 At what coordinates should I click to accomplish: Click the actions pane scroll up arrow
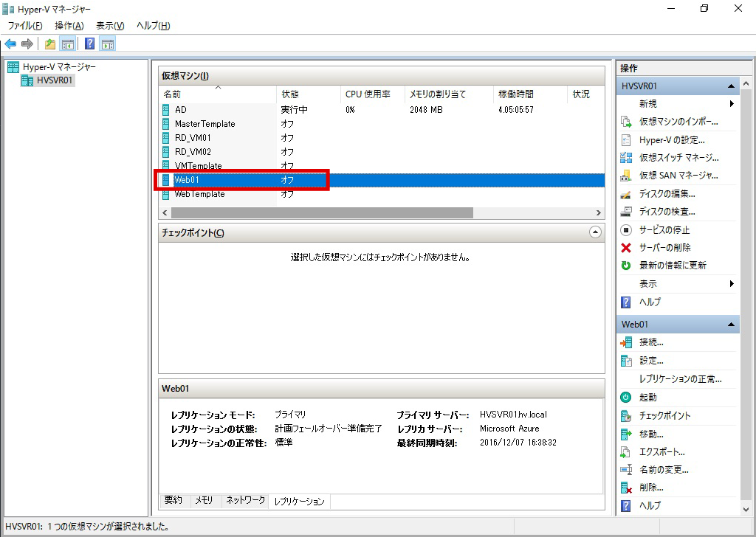[x=746, y=84]
